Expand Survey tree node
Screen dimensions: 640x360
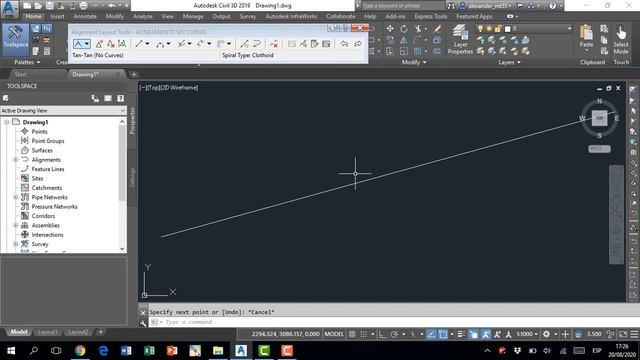[x=16, y=244]
